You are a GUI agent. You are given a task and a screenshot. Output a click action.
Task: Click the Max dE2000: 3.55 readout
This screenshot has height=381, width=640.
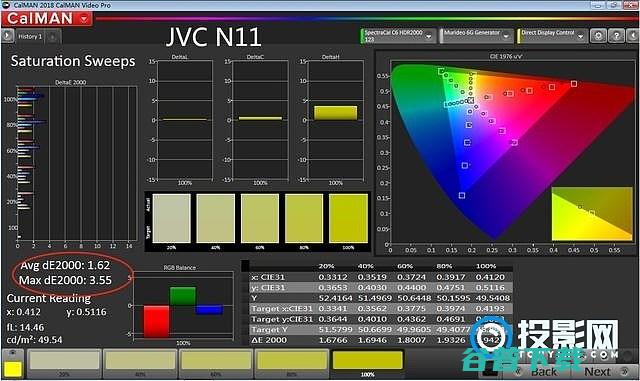65,280
